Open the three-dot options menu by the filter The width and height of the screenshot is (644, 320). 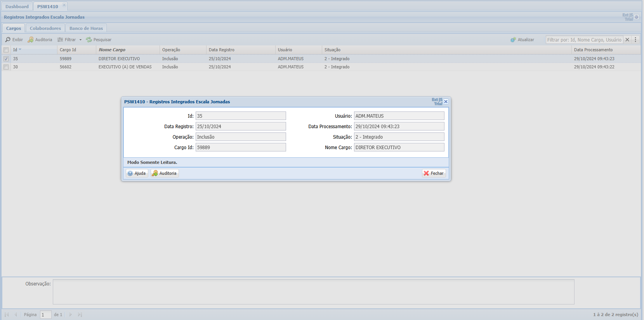635,40
